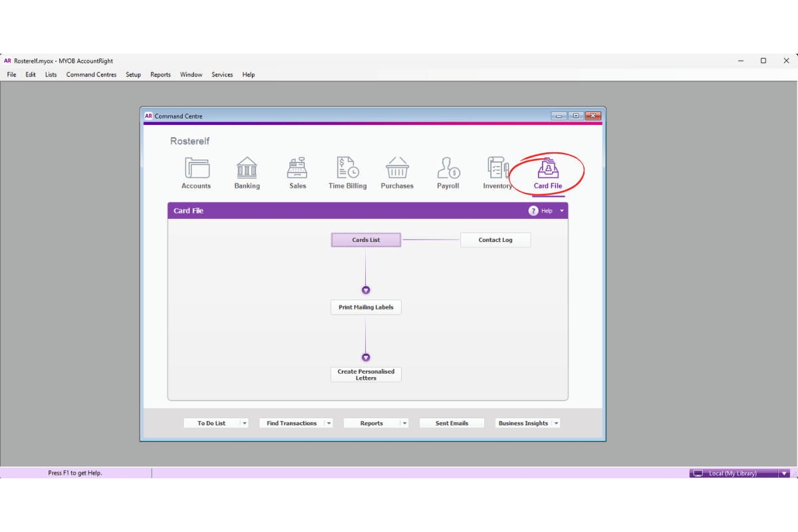Minimize the Command Centre window
Viewport: 798px width, 532px height.
click(559, 116)
